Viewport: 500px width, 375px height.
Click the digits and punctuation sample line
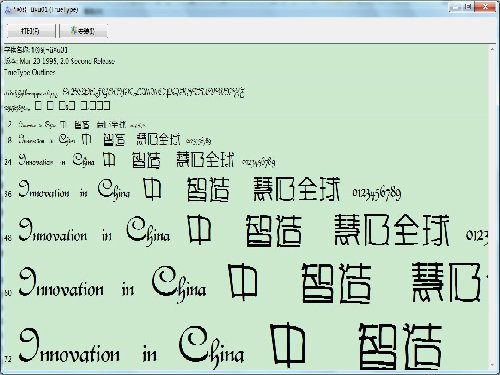[x=57, y=106]
